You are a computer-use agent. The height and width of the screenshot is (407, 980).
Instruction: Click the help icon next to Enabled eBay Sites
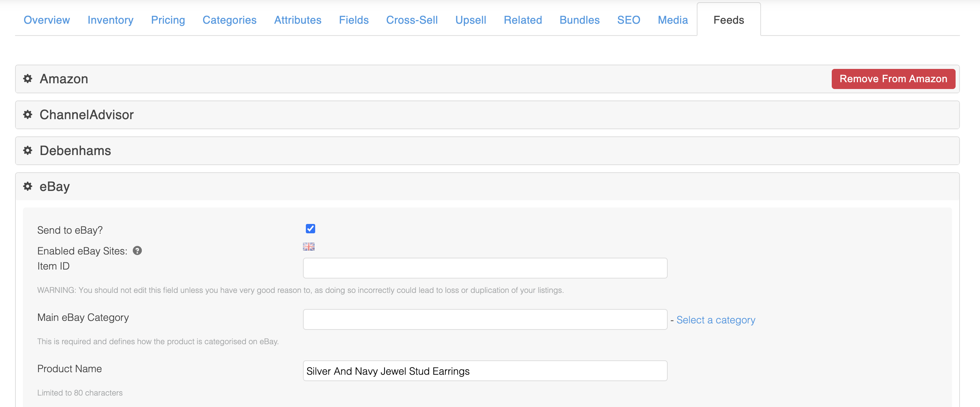pos(137,251)
